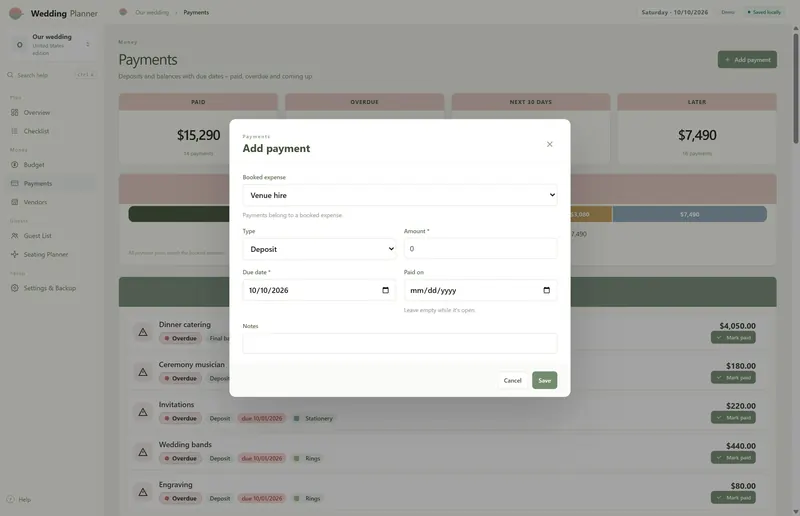Click the Payments card icon
This screenshot has height=516, width=800.
coord(14,183)
